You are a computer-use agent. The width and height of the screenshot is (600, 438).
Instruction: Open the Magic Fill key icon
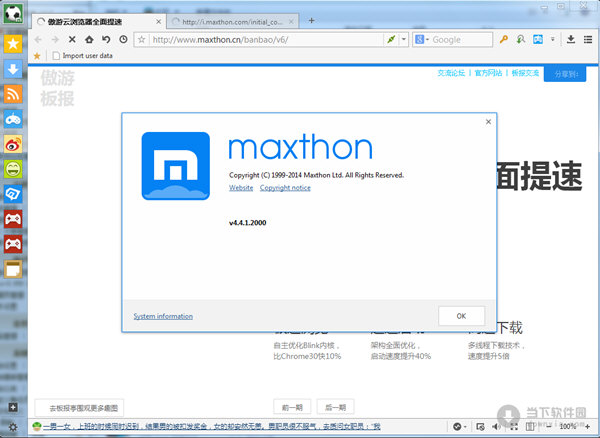[x=504, y=39]
